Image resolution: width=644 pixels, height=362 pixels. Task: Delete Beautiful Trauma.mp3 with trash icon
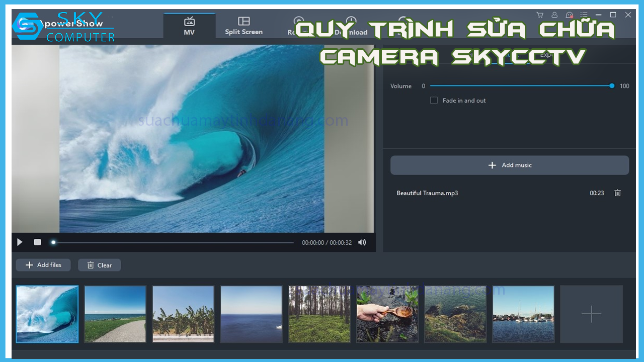pyautogui.click(x=617, y=193)
